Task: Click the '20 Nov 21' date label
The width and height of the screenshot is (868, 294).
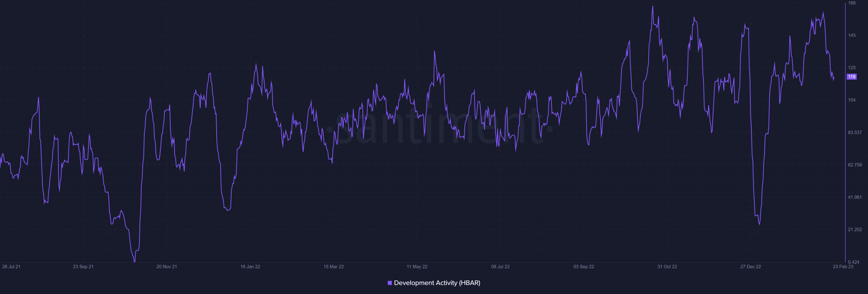Action: (166, 267)
